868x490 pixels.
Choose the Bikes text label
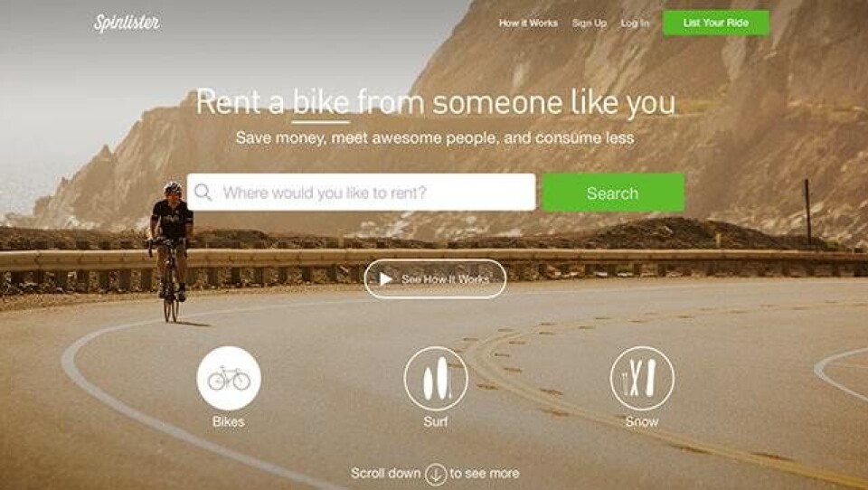[x=229, y=421]
